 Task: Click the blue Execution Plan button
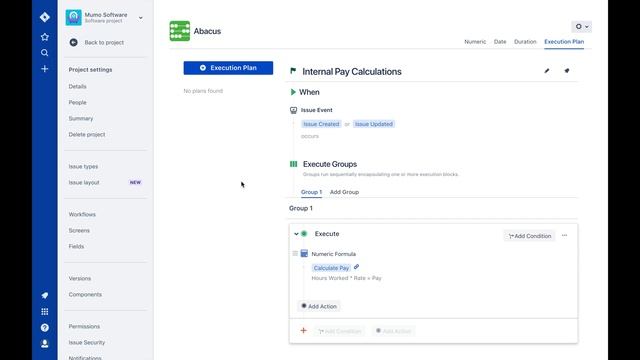228,68
